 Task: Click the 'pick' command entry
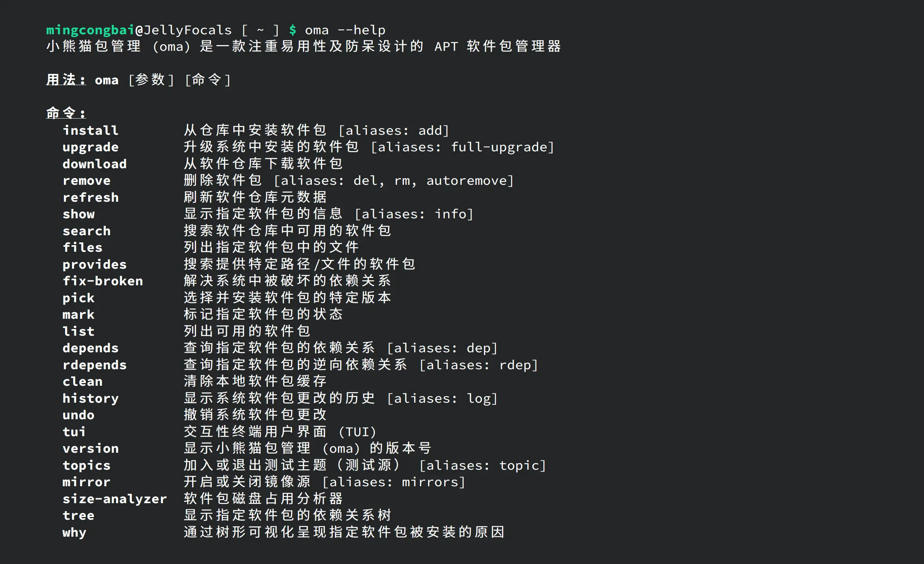[79, 298]
